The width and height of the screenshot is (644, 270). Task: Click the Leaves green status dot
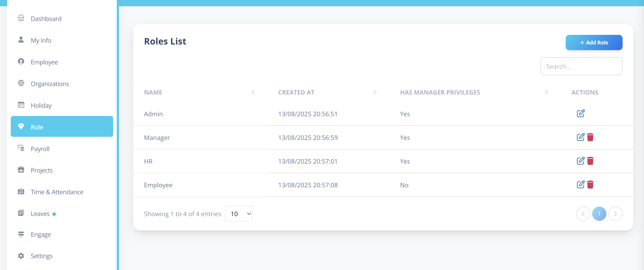(x=54, y=214)
